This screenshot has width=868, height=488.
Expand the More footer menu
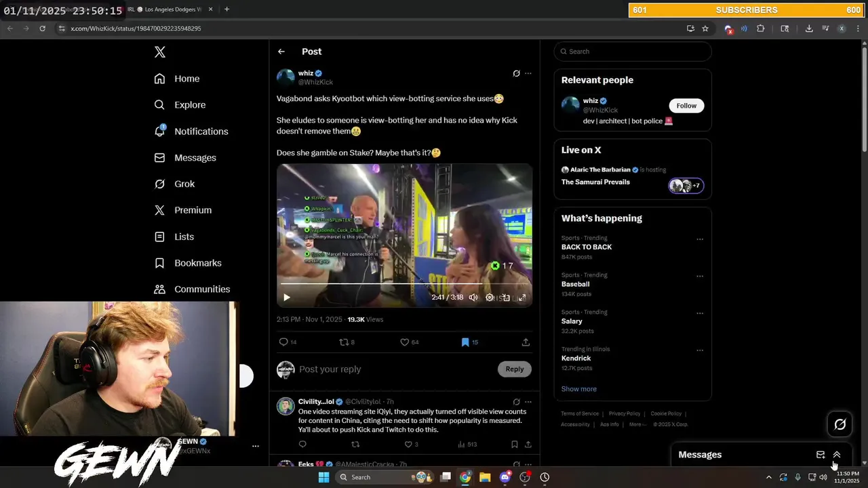tap(637, 424)
